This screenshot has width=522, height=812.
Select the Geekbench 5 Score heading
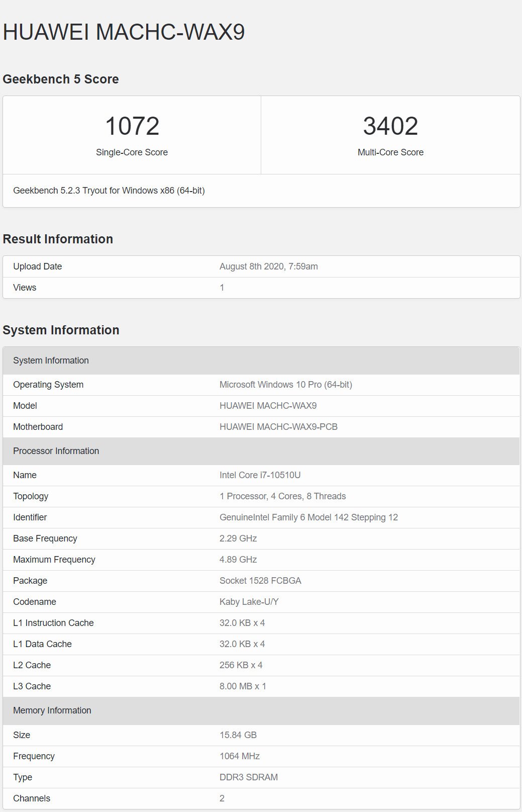pos(61,79)
